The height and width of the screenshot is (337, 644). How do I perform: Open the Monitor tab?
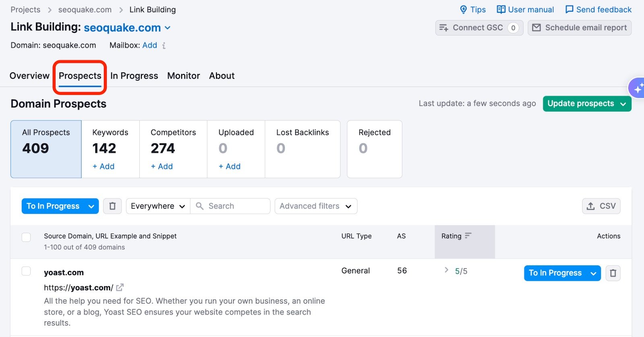pyautogui.click(x=184, y=76)
